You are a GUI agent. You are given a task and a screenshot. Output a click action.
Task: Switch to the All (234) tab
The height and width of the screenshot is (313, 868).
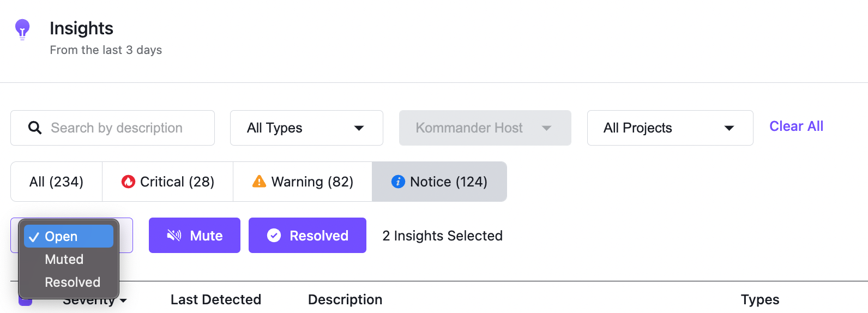tap(56, 182)
